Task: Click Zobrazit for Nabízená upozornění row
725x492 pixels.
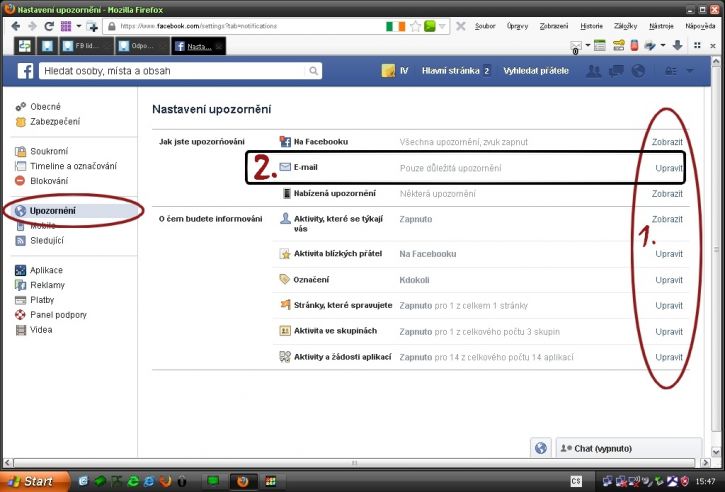Action: point(667,194)
